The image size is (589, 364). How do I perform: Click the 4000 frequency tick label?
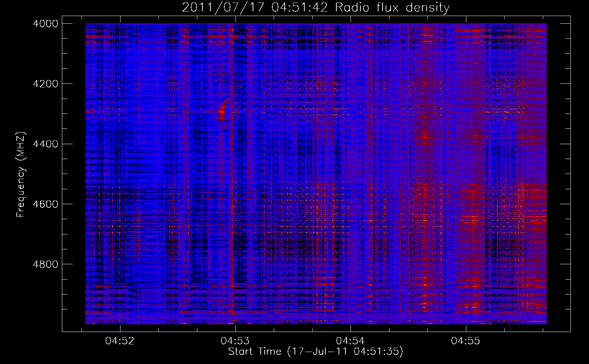coord(46,24)
